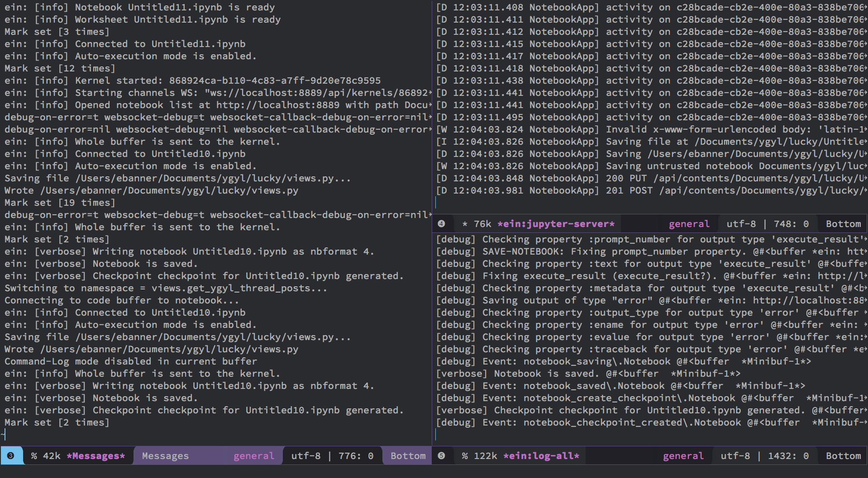This screenshot has width=868, height=478.
Task: Click utf-8 encoding in the *Messages* mode line
Action: pyautogui.click(x=306, y=456)
